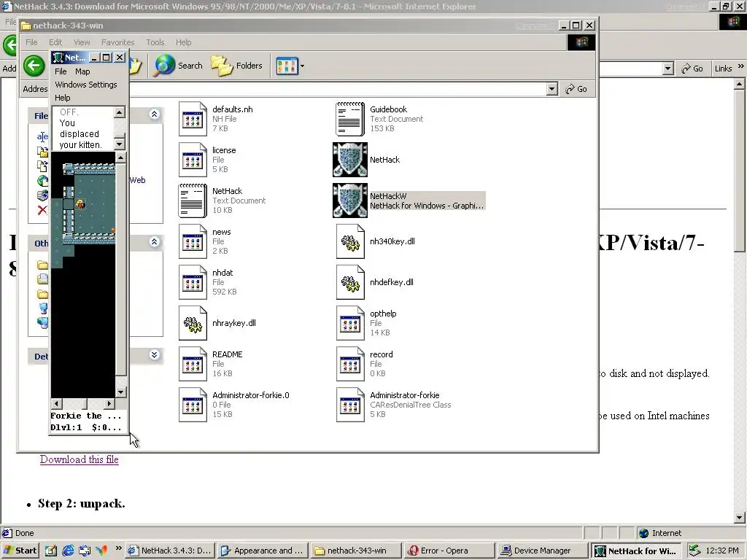Click Internet Explorer quick launch icon

click(x=68, y=551)
